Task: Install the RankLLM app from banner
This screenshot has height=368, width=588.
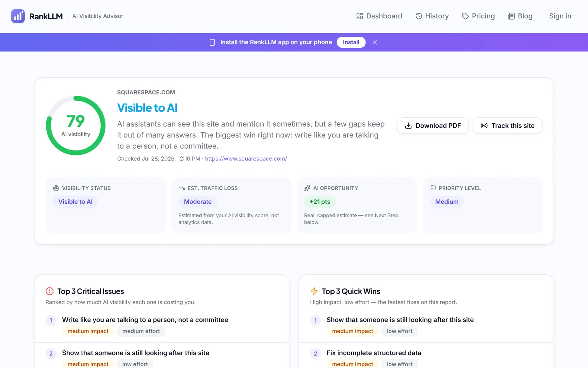Action: (x=351, y=42)
